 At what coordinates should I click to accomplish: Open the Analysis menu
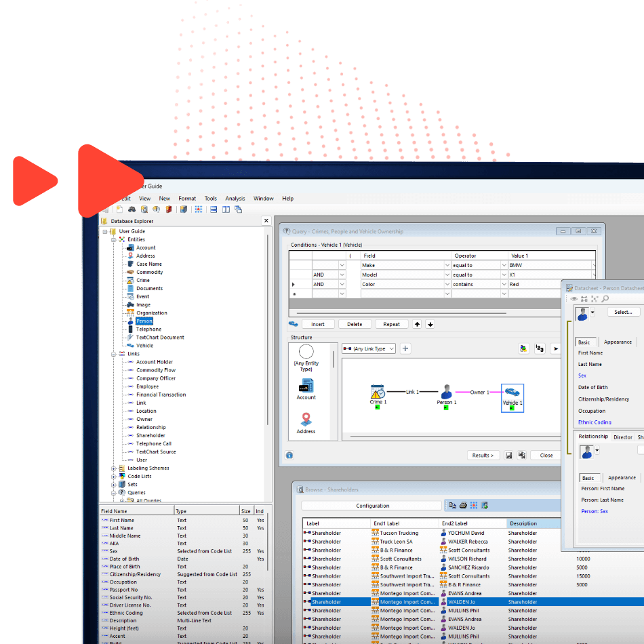coord(235,198)
